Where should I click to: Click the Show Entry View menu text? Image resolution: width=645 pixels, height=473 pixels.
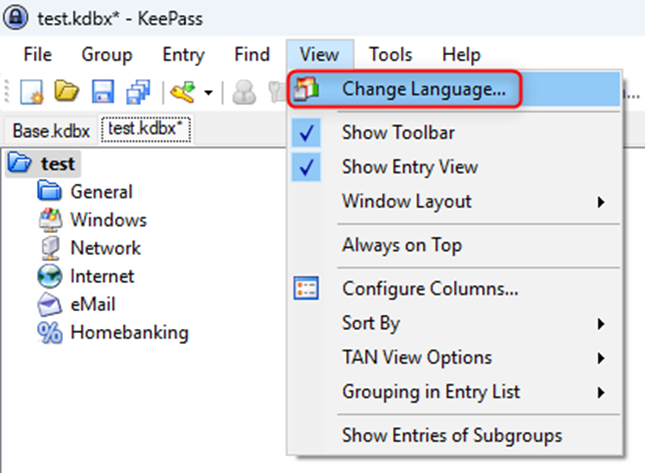coord(410,167)
